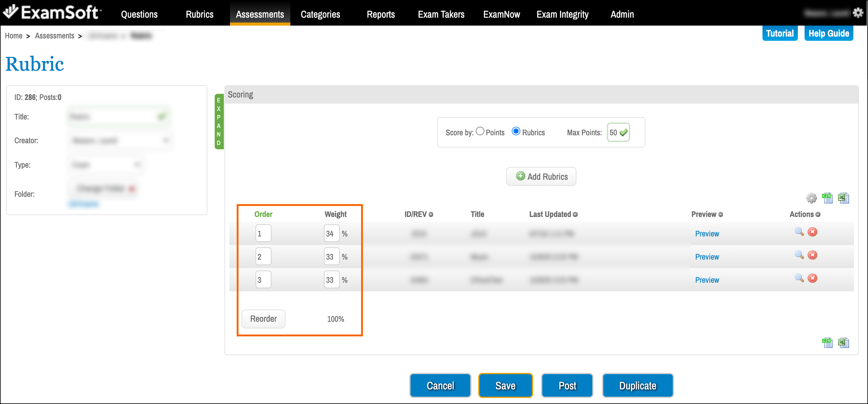Click the Title input field
Screen dimensions: 868x404
pos(119,117)
